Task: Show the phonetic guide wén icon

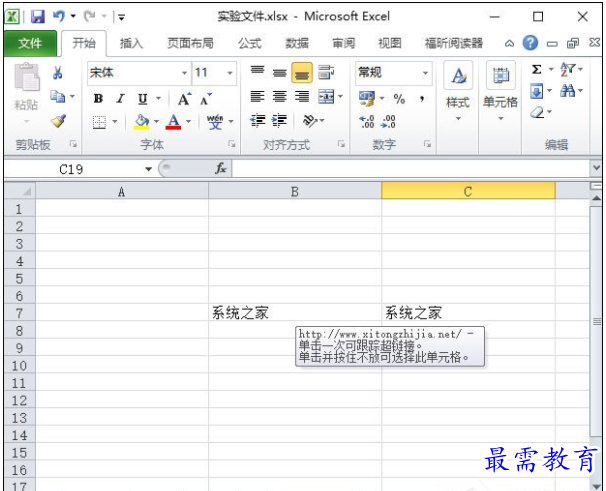Action: pyautogui.click(x=215, y=122)
